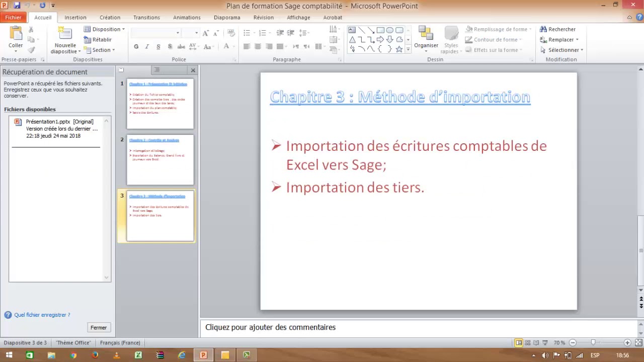Start slideshow from status bar icon

point(545,342)
